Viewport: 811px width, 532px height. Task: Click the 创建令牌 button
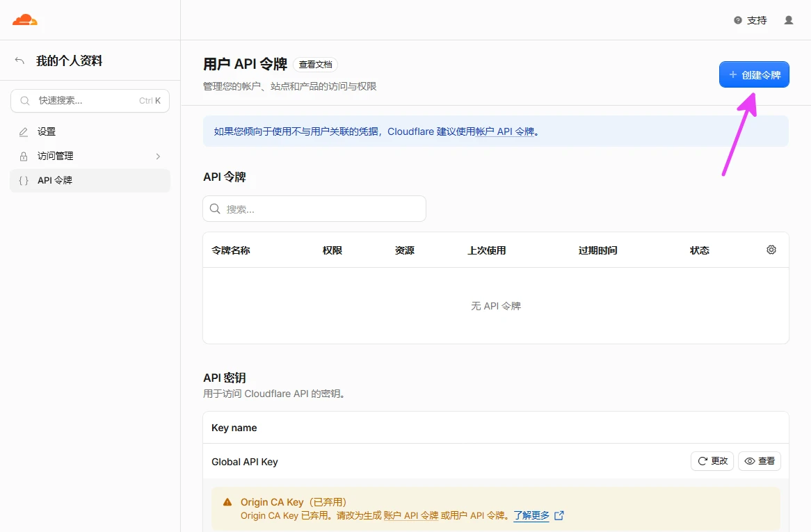(753, 74)
